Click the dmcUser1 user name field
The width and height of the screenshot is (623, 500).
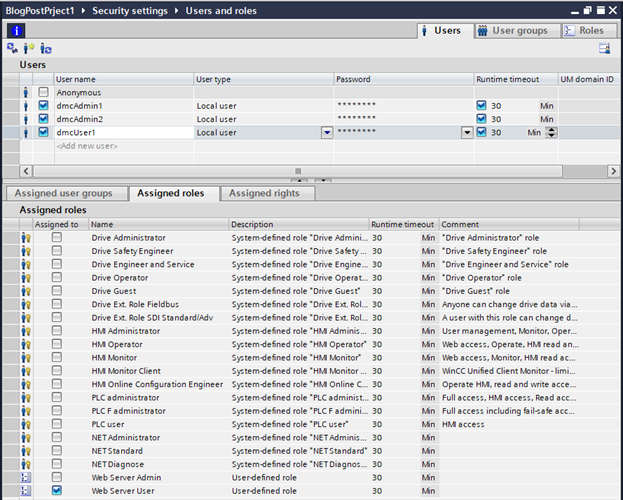tap(124, 132)
